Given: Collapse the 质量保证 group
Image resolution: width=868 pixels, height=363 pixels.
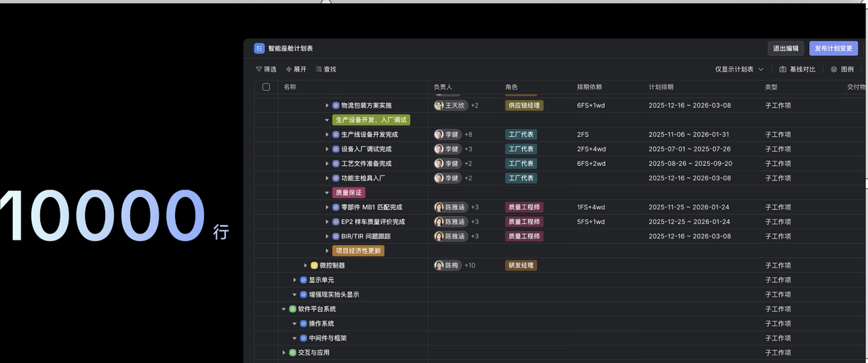Looking at the screenshot, I should pyautogui.click(x=327, y=192).
